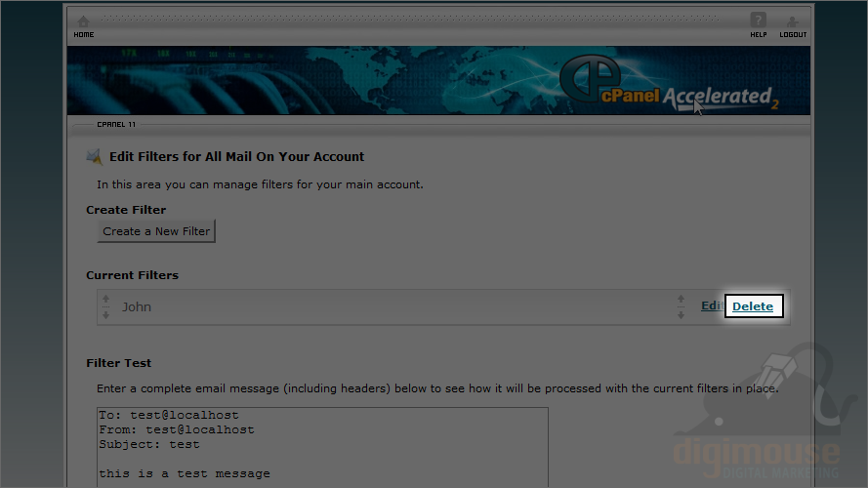The height and width of the screenshot is (488, 868).
Task: Click the LOGOUT text label
Action: [x=793, y=35]
